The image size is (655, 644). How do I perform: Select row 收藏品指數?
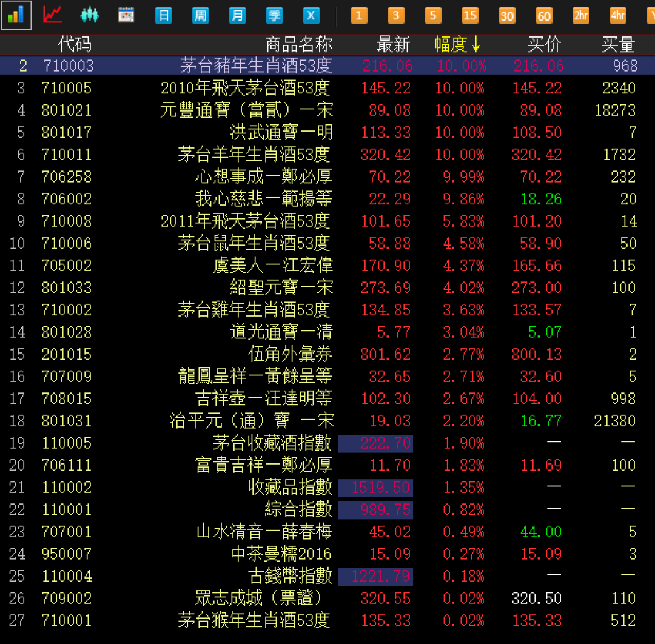pyautogui.click(x=327, y=488)
